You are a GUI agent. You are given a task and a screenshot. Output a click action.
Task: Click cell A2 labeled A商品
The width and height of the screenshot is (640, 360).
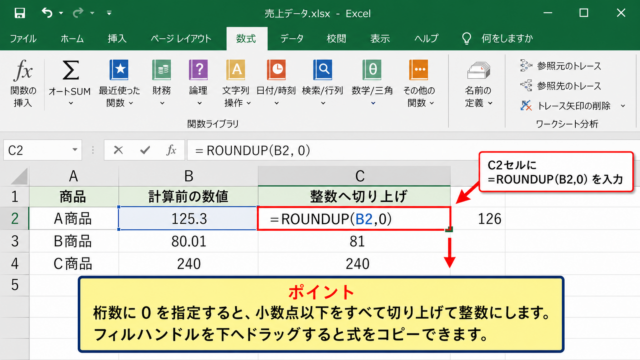tap(73, 219)
